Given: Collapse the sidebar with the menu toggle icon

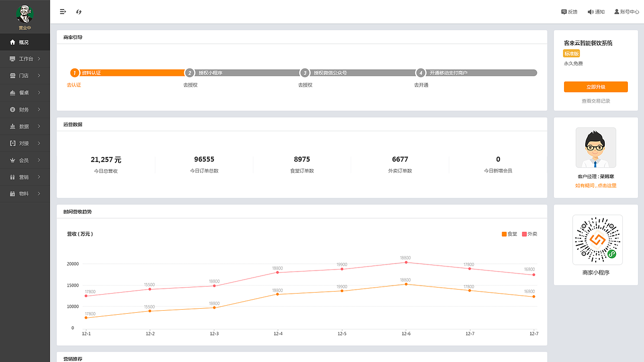Looking at the screenshot, I should 63,12.
